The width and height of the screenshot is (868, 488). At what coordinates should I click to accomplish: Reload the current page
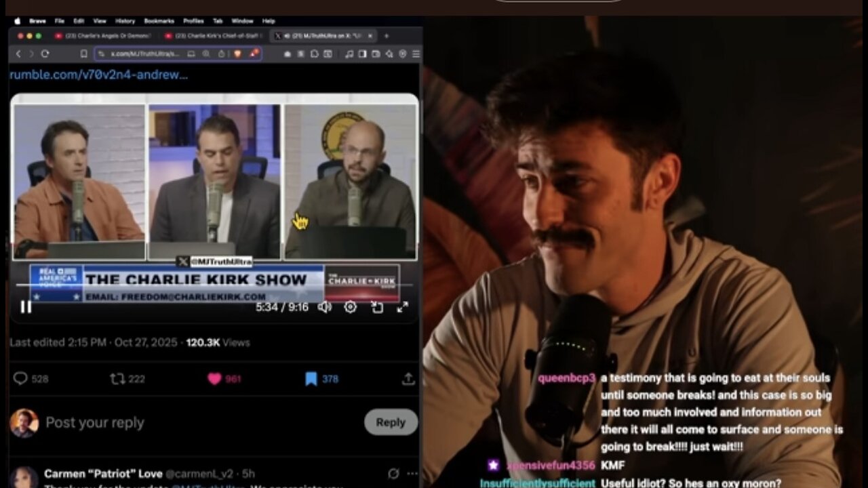45,54
